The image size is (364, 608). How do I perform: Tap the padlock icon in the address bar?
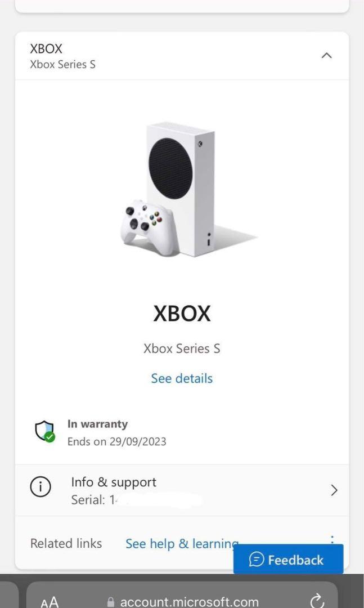tap(110, 602)
